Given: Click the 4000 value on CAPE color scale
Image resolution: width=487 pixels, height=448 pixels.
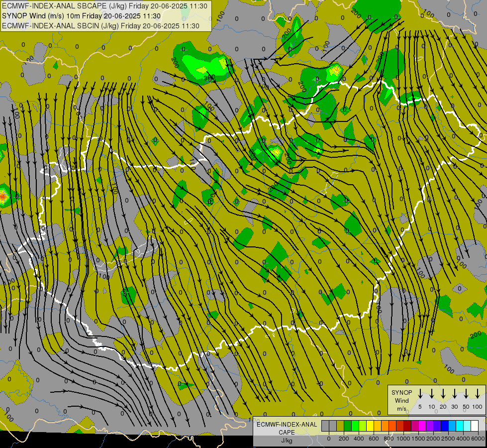Looking at the screenshot, I should pyautogui.click(x=463, y=439).
